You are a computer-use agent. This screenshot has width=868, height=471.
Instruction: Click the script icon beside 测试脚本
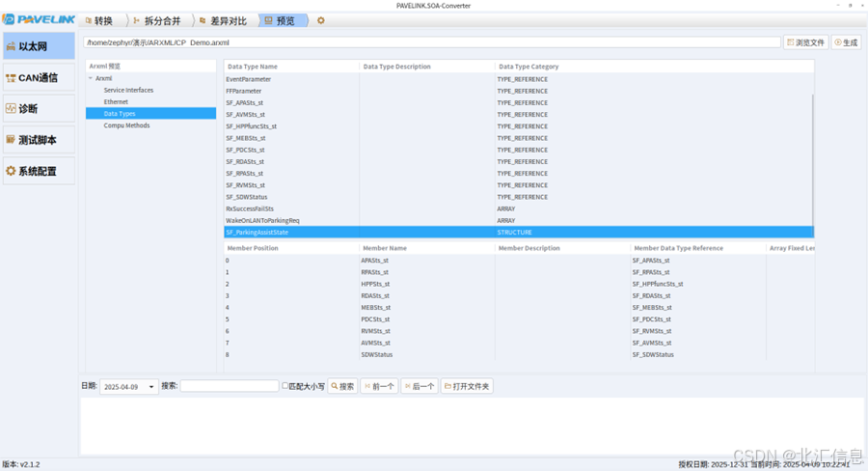click(11, 140)
